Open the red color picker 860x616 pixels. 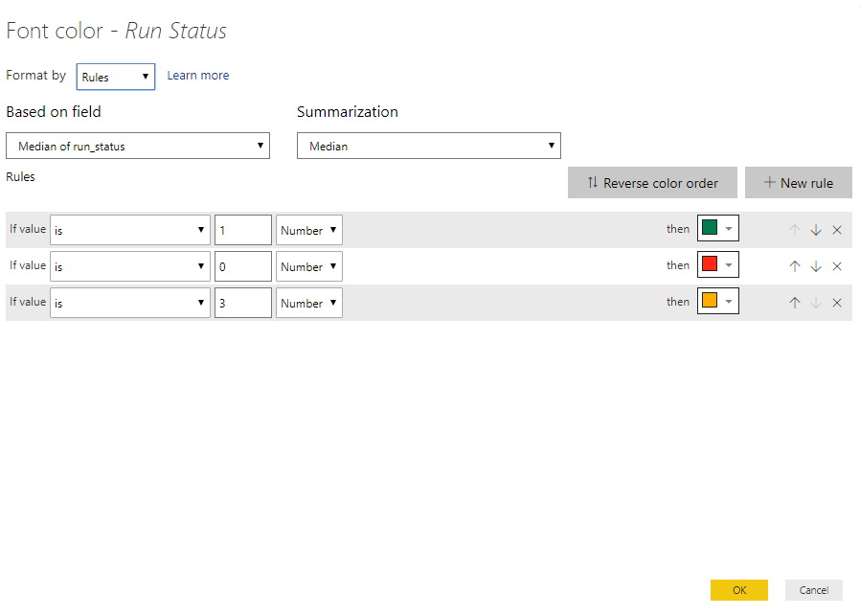pos(718,264)
